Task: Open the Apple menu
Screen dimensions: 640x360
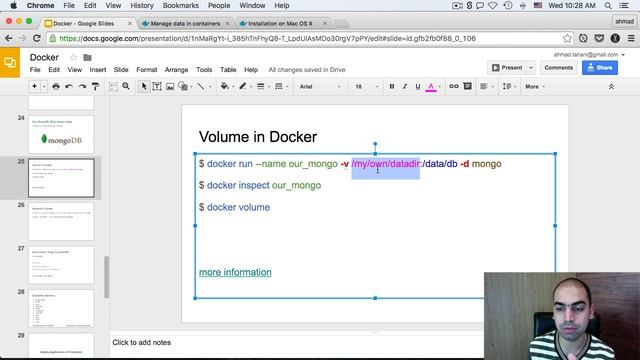Action: [x=13, y=6]
